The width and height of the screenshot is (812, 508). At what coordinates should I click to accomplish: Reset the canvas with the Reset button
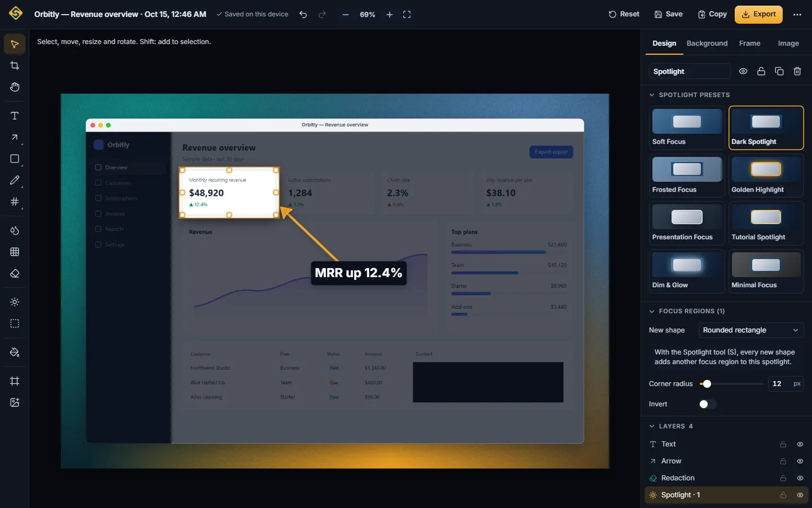coord(624,14)
